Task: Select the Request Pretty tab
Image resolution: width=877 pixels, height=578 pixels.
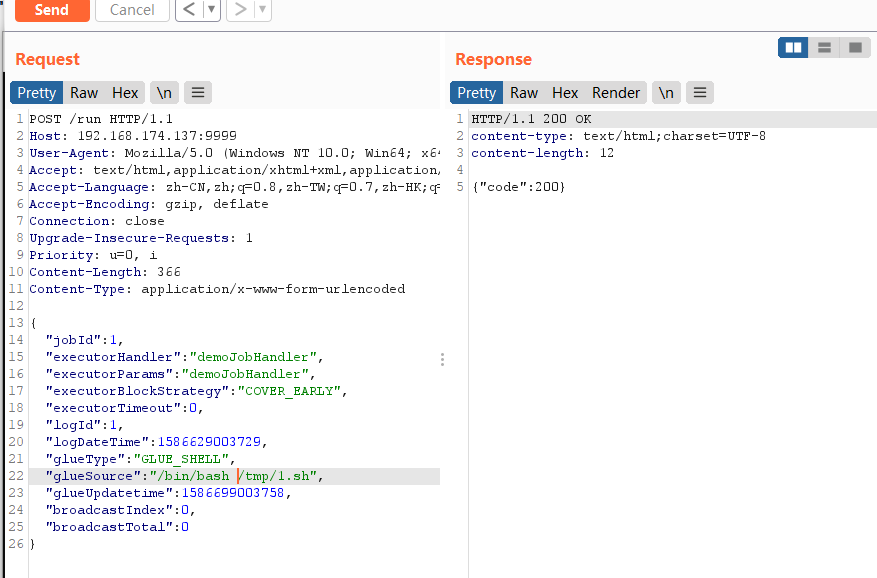Action: [36, 93]
